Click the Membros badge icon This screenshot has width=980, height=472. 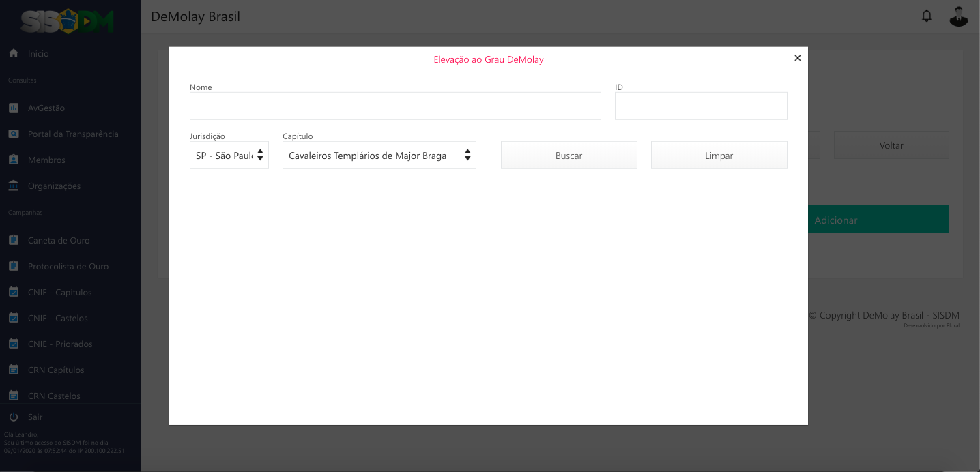click(13, 160)
